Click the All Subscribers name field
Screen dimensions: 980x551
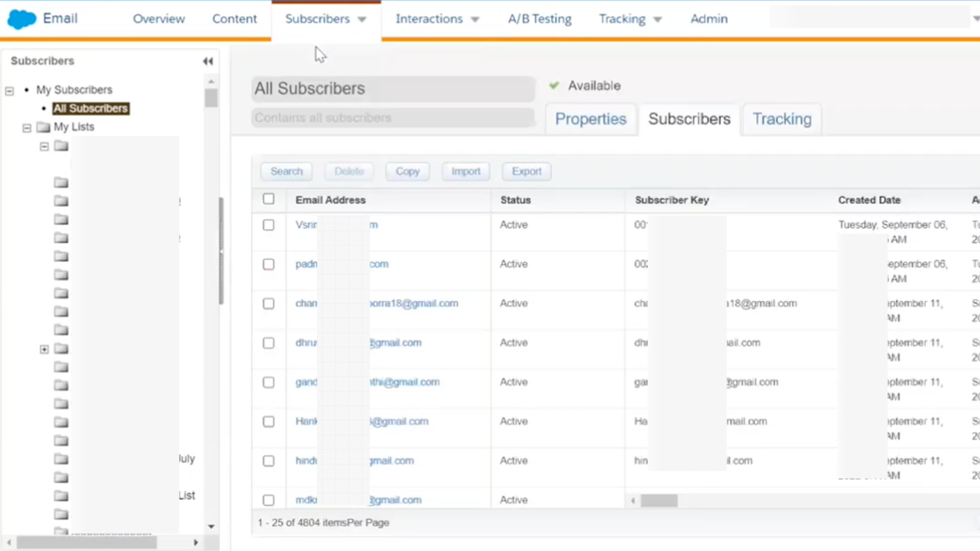coord(393,89)
